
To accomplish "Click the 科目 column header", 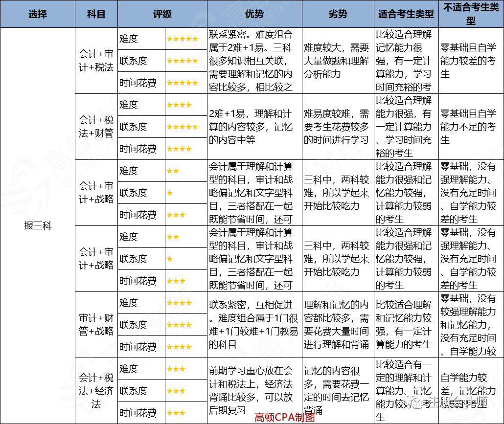I will click(96, 14).
